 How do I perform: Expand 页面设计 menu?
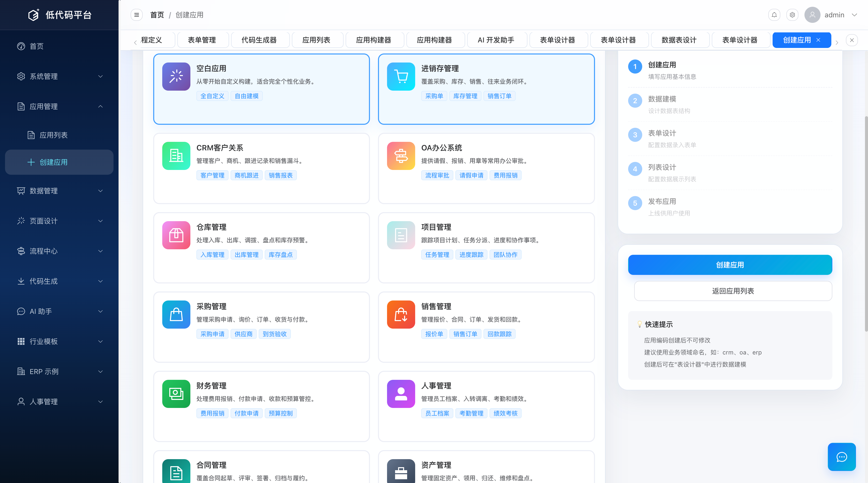59,221
